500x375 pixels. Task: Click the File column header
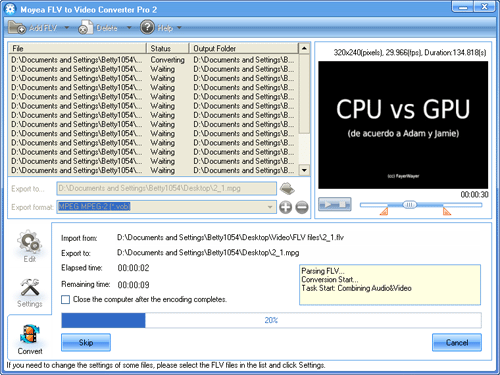point(77,48)
